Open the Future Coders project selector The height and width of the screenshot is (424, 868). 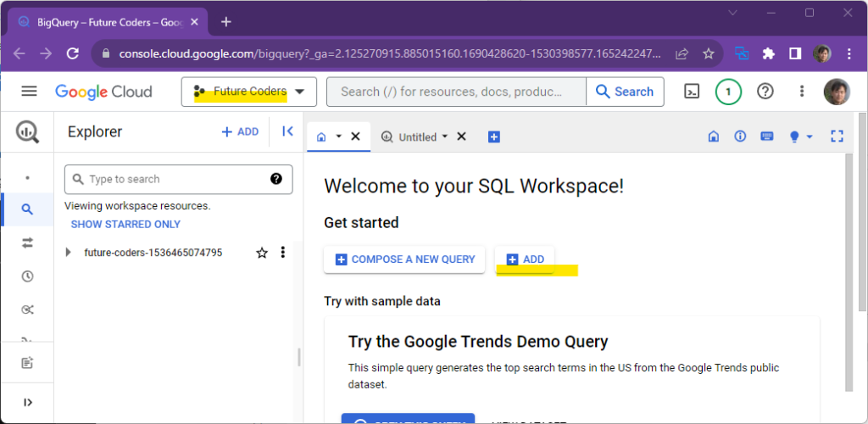pos(248,92)
